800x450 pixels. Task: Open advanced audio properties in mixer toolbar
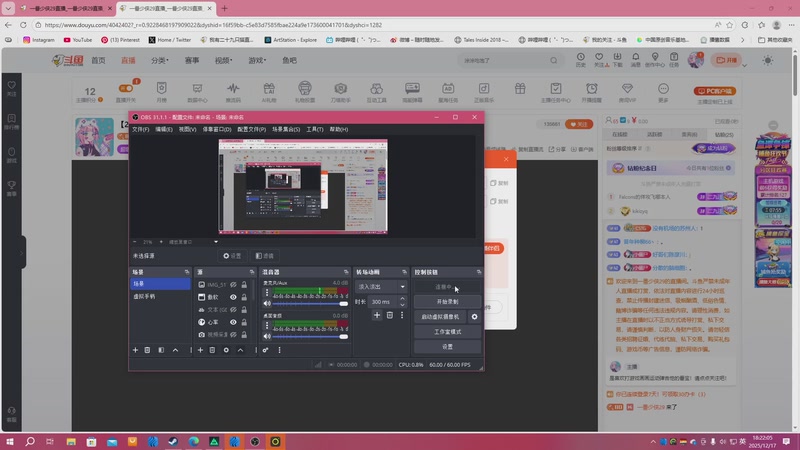point(266,350)
